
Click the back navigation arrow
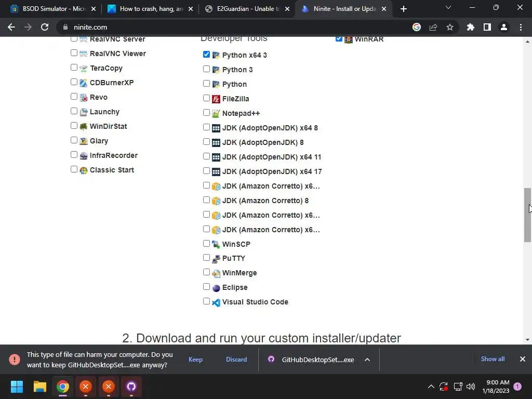pos(11,27)
